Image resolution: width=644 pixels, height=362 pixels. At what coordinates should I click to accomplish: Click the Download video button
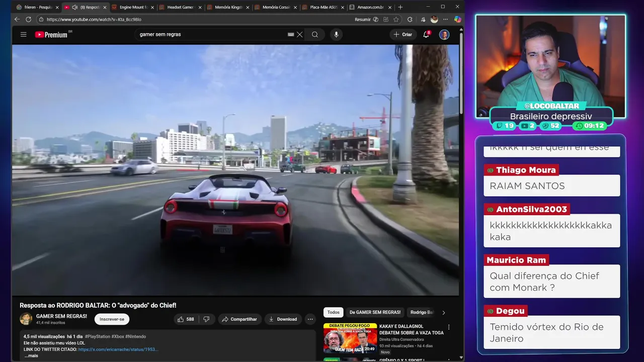pyautogui.click(x=282, y=319)
